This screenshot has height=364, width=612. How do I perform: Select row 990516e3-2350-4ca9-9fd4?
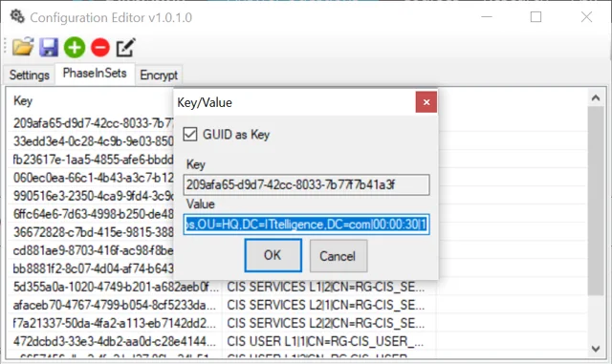tap(93, 196)
